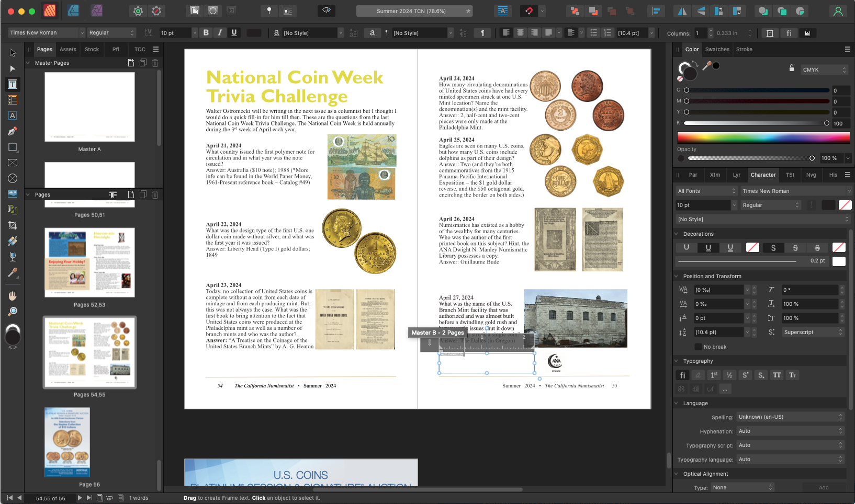Open Pages 52,53 spread thumbnail
Image resolution: width=855 pixels, height=504 pixels.
click(89, 262)
